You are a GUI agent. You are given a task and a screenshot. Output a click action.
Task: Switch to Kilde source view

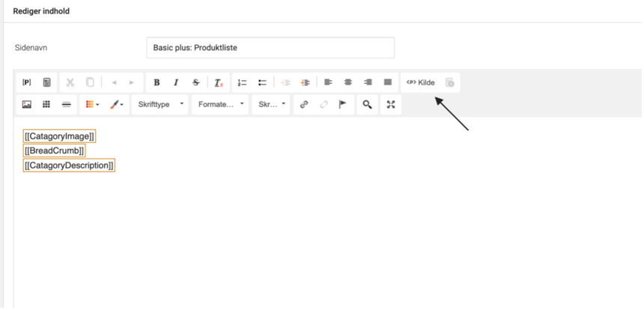[420, 82]
